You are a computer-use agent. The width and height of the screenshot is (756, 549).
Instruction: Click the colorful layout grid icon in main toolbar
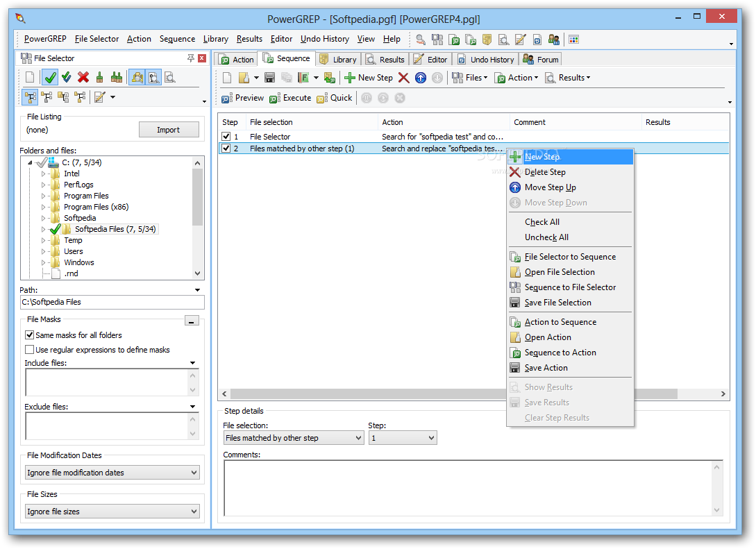[x=573, y=40]
